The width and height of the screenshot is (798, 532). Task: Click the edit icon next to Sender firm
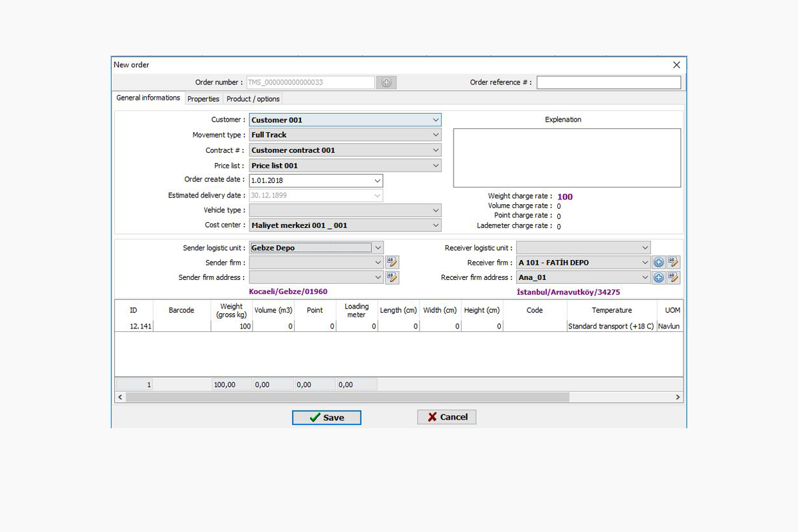392,263
